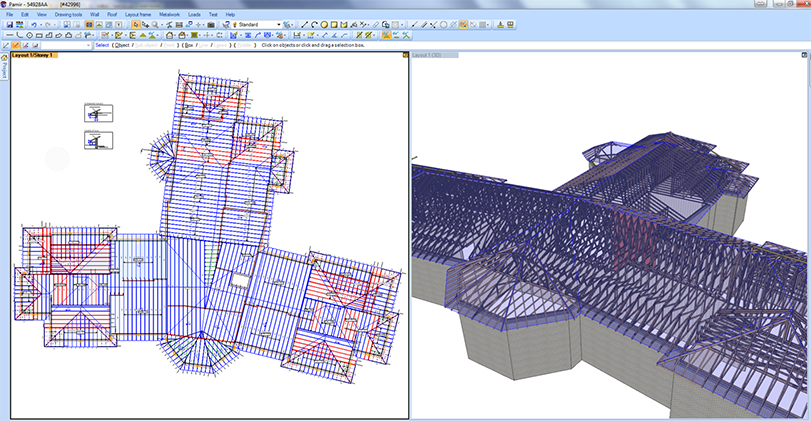Open the Loads menu
Screen dimensions: 811x421
coord(194,14)
